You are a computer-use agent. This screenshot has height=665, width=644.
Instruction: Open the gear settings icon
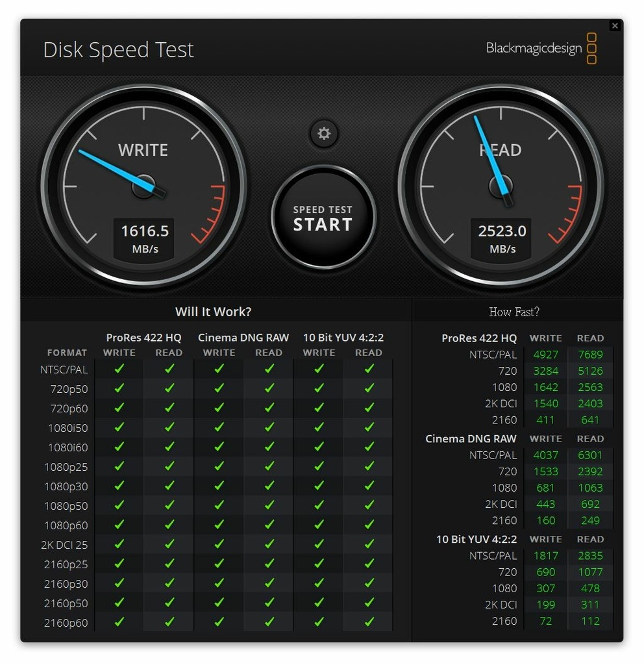323,134
